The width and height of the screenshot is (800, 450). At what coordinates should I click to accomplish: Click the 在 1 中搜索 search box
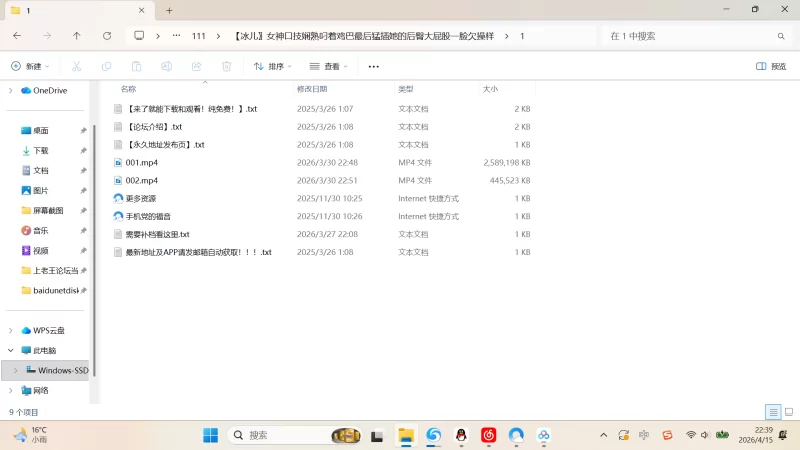(690, 35)
